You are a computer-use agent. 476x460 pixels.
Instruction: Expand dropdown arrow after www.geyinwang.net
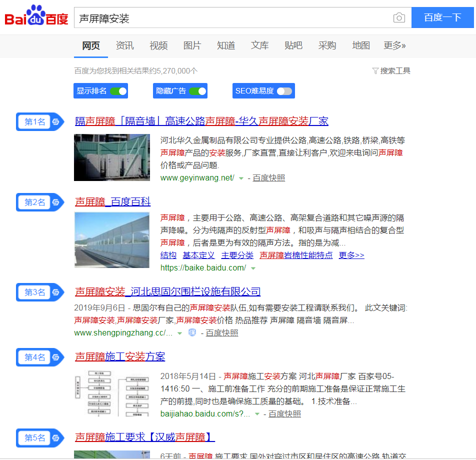point(241,178)
